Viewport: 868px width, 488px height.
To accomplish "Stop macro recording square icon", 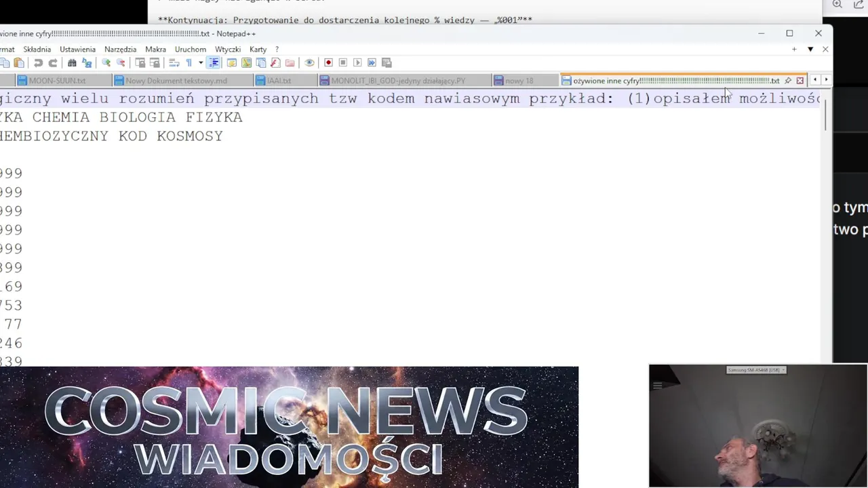I will point(343,63).
